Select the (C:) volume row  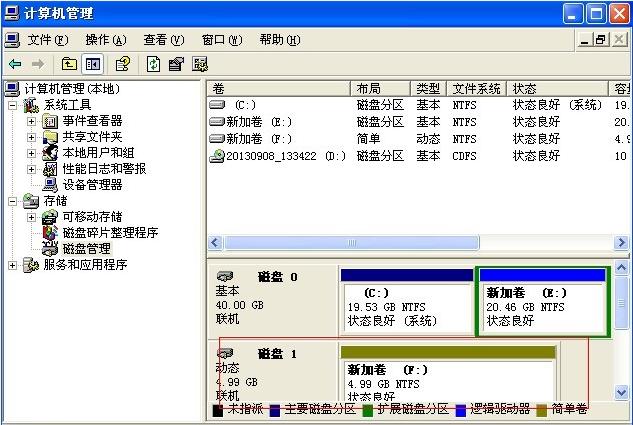click(419, 105)
